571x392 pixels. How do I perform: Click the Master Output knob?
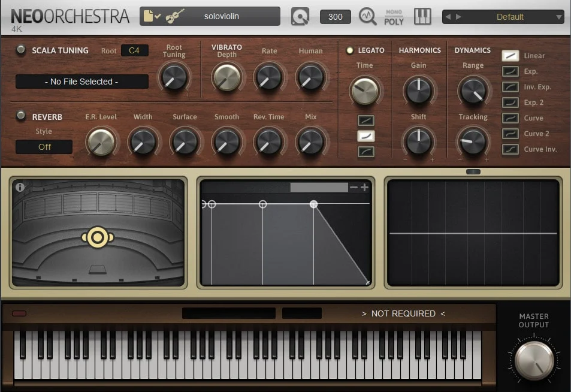[534, 360]
